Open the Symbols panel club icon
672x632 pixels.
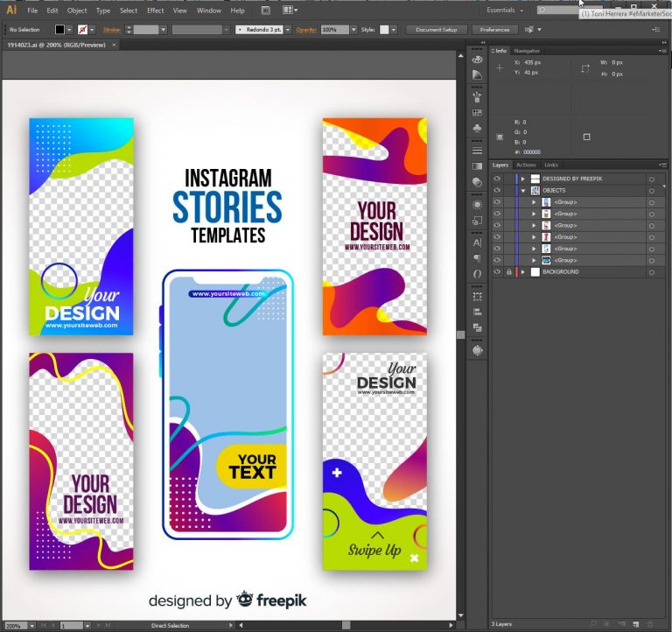click(x=477, y=129)
